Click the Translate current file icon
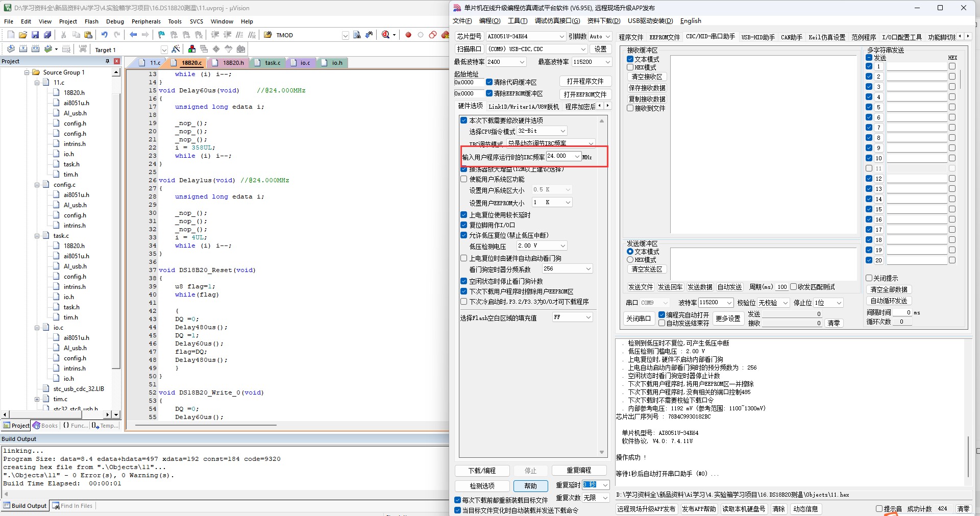Viewport: 980px width, 516px height. coord(11,49)
